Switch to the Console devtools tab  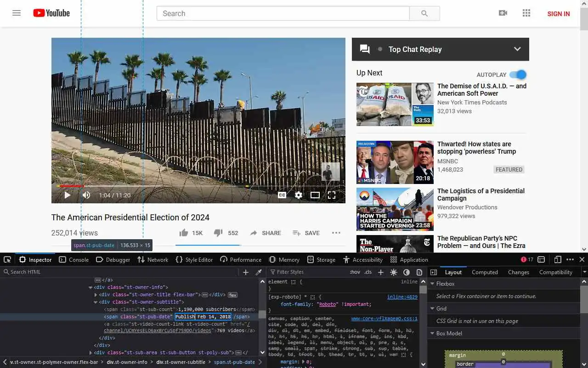[x=74, y=259]
